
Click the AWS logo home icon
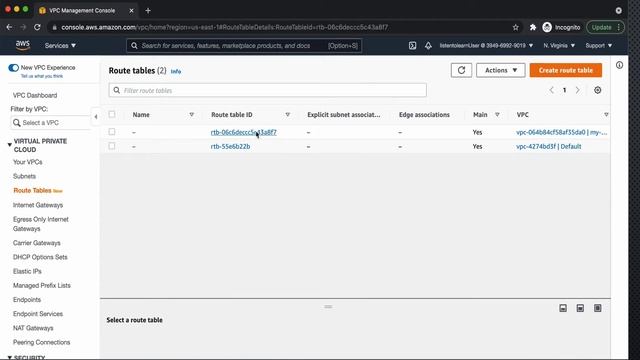[23, 45]
